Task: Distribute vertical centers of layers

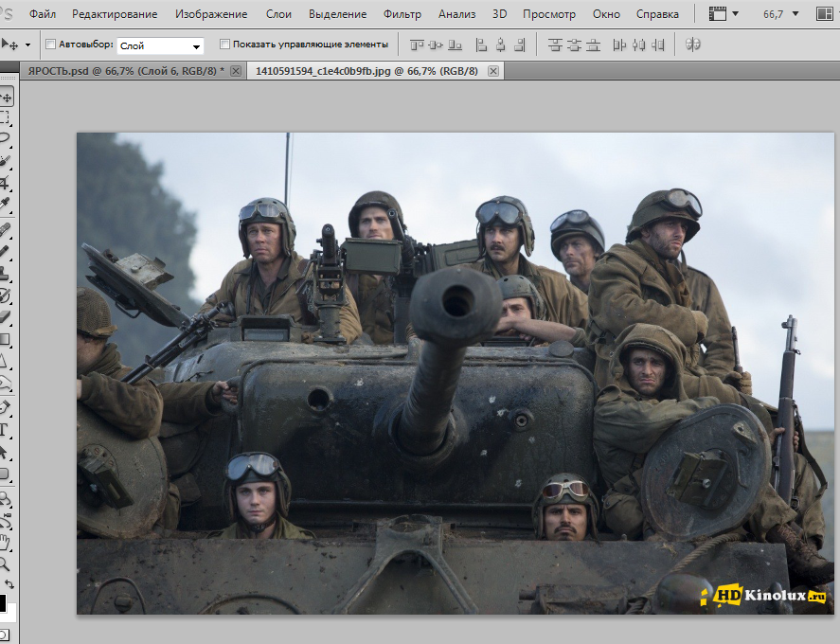Action: pos(574,45)
